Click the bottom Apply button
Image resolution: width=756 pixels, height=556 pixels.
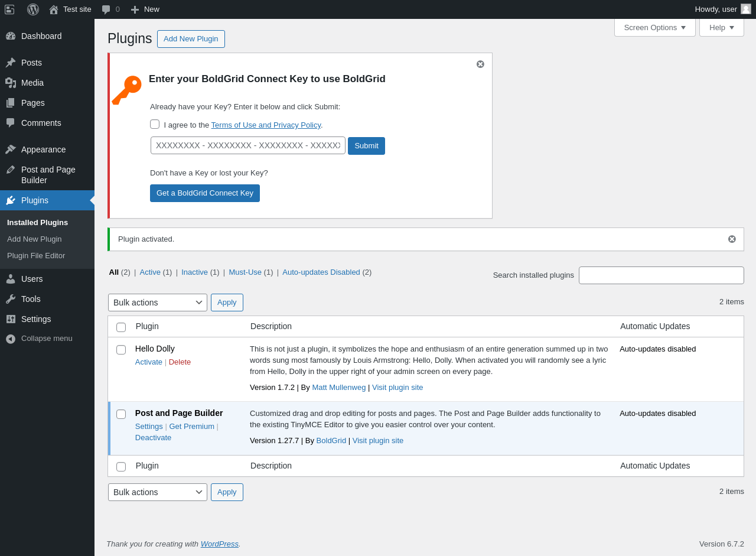coord(227,492)
